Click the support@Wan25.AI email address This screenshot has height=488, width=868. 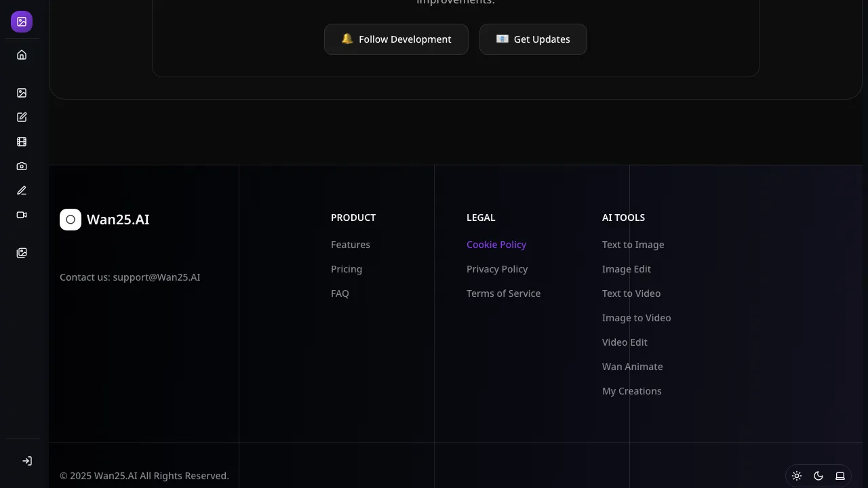pos(157,277)
